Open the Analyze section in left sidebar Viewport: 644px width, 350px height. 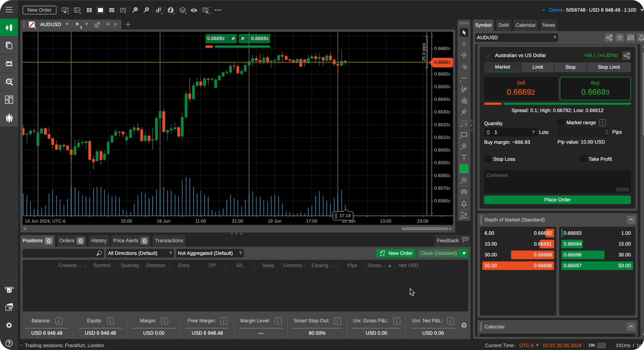click(x=9, y=82)
